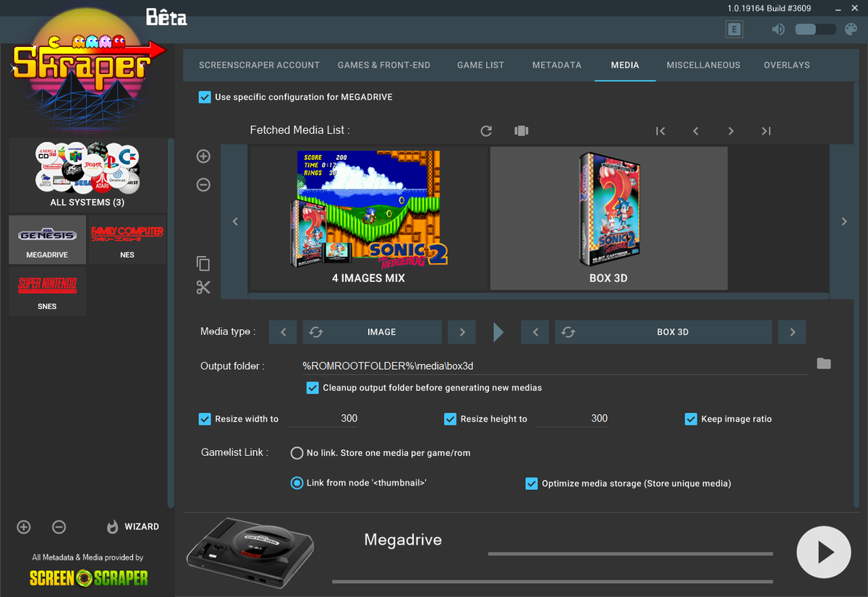Open the IMAGE media type selector
Viewport: 868px width, 597px height.
372,332
